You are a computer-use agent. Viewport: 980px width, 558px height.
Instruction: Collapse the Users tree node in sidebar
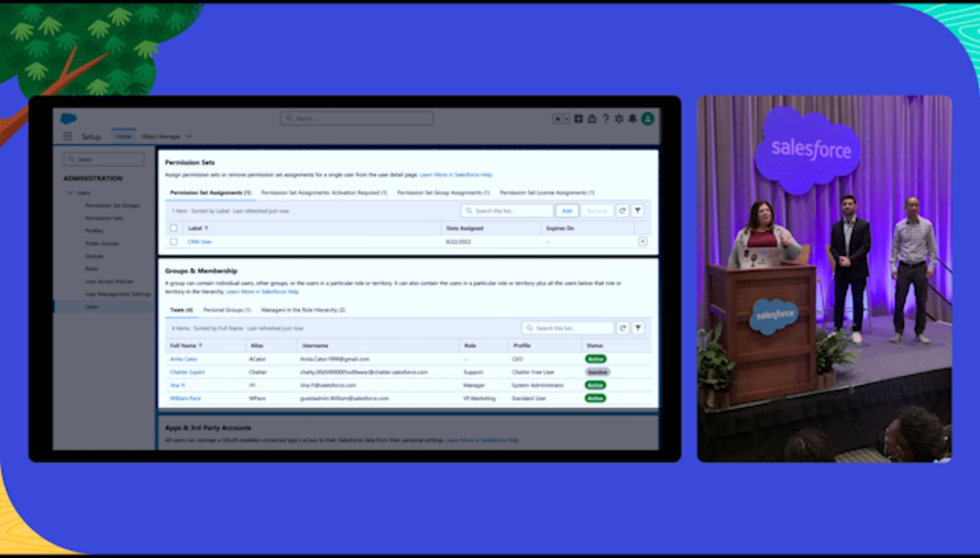coord(70,193)
